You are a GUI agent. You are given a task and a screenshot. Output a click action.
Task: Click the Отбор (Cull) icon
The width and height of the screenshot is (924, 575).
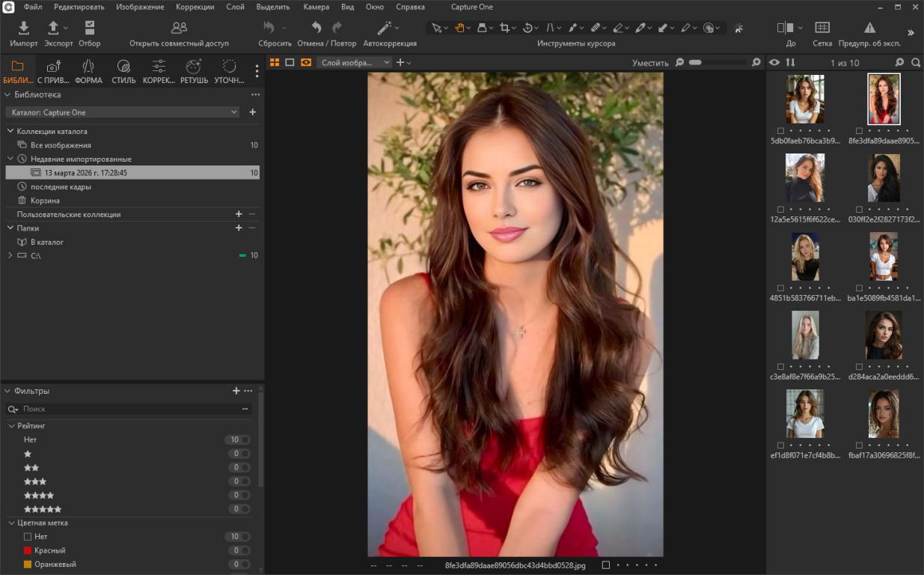pyautogui.click(x=89, y=28)
